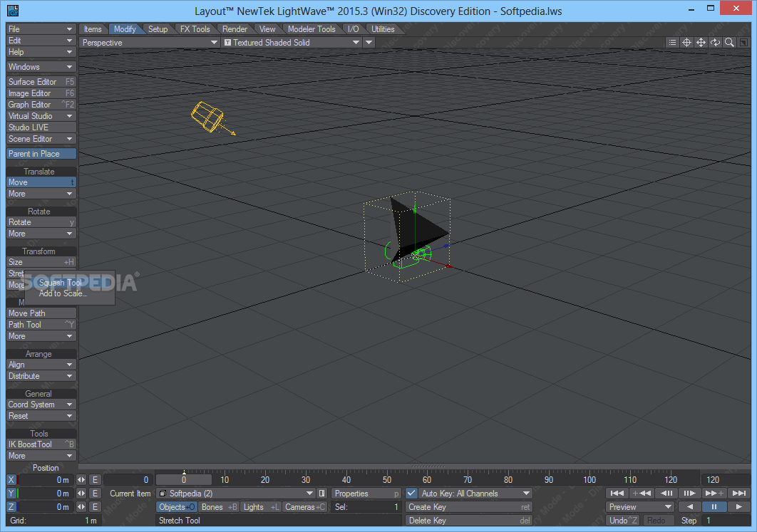Image resolution: width=757 pixels, height=532 pixels.
Task: Open envelope E button for X channel
Action: [x=95, y=480]
